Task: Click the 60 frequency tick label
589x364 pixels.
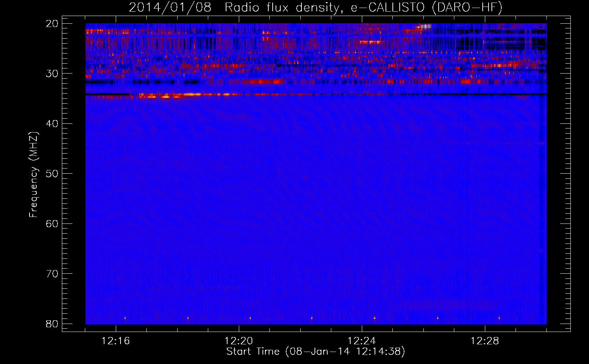Action: coord(52,223)
